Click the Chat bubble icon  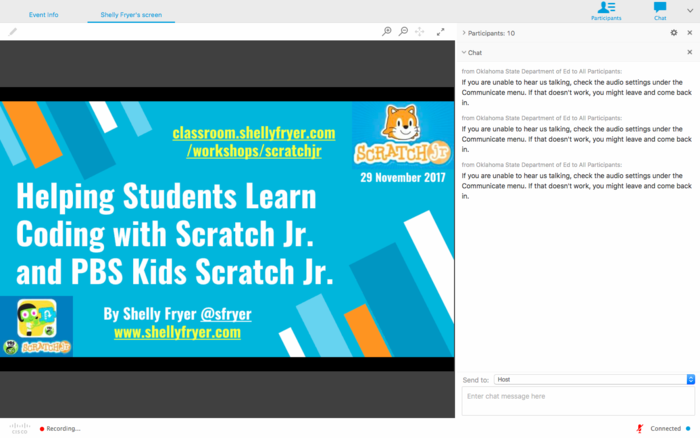660,9
